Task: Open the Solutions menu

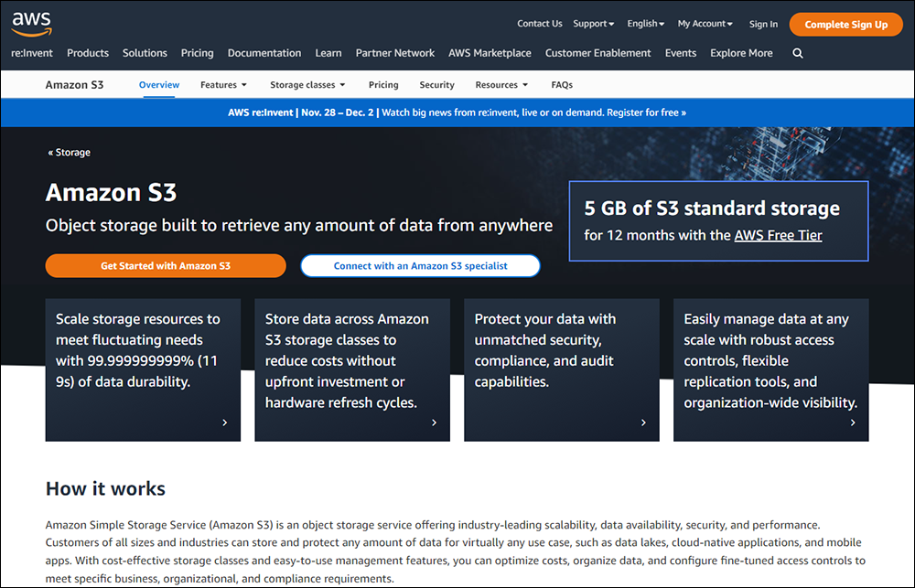Action: click(x=145, y=53)
